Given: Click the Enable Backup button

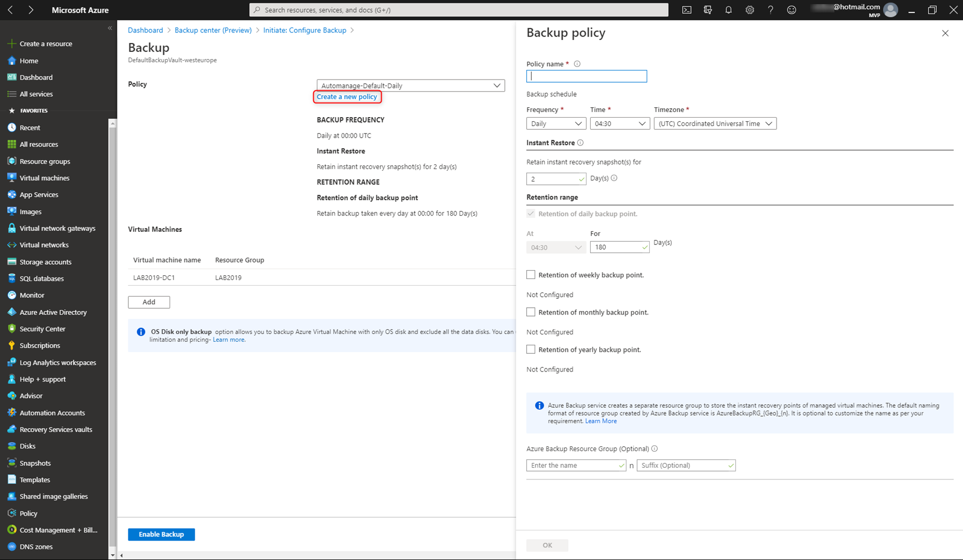Looking at the screenshot, I should (x=161, y=534).
